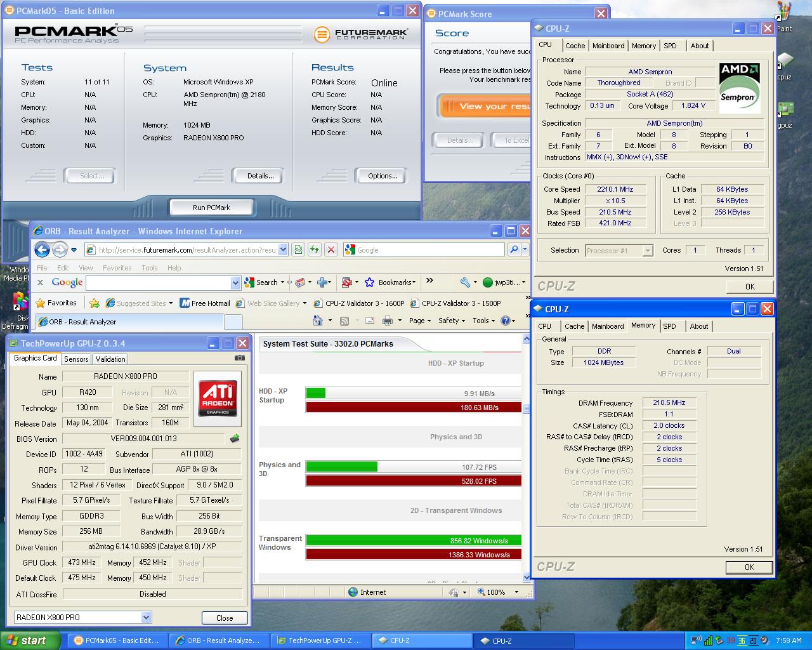The width and height of the screenshot is (812, 650).
Task: Click the IE search magnifier icon
Action: (514, 249)
